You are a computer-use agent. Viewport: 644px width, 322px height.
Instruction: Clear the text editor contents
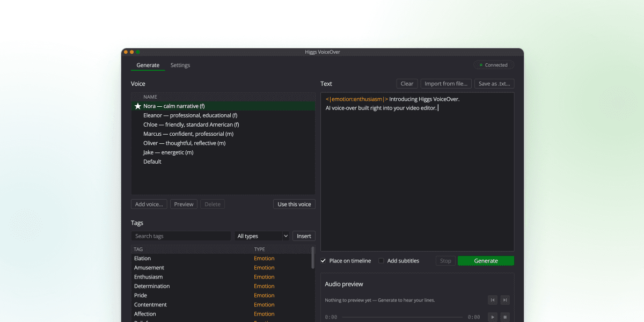coord(407,84)
